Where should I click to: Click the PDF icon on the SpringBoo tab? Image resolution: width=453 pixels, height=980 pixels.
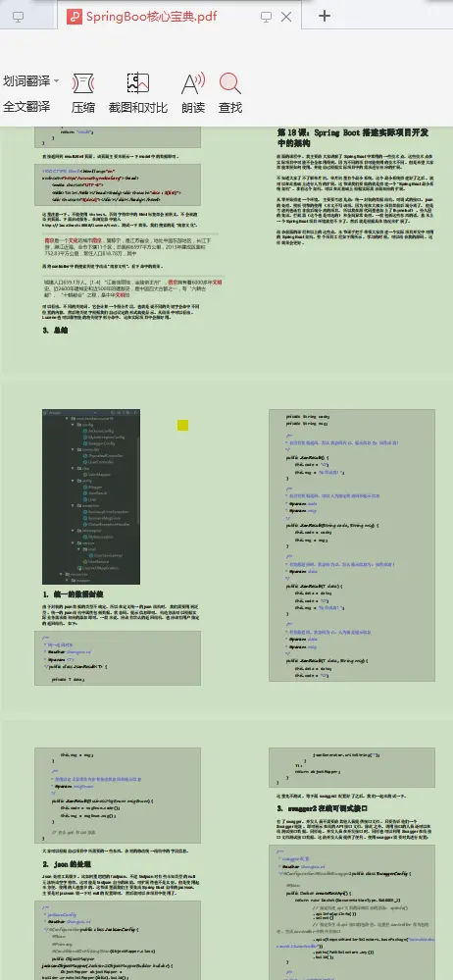point(74,17)
